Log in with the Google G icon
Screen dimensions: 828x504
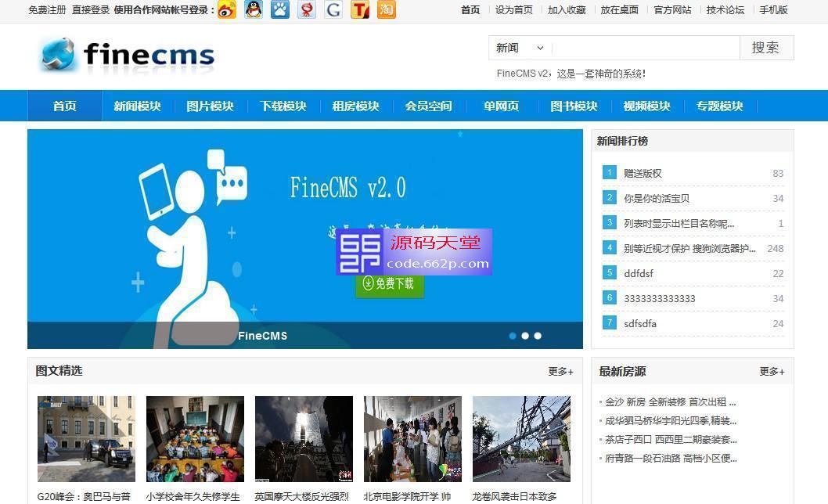(333, 9)
